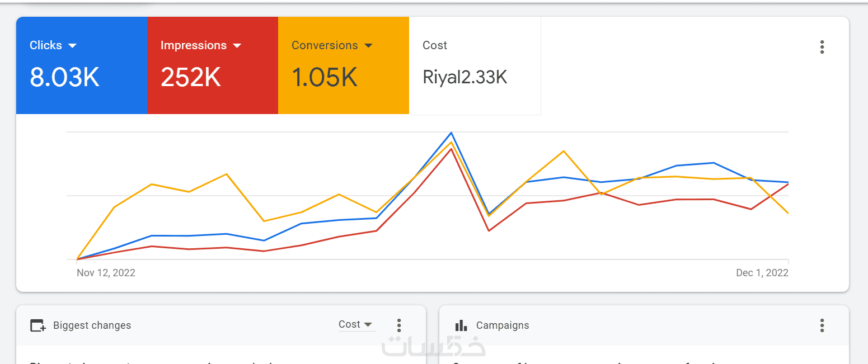
Task: Select the red Impressions metric tile
Action: [x=213, y=65]
